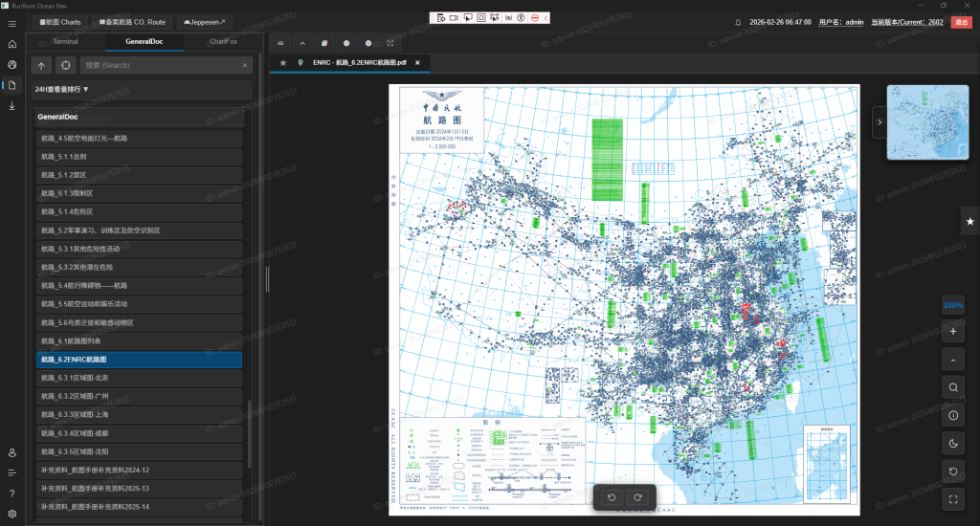Open the magnifier search tool in viewer
Screen dimensions: 980x526
coord(953,388)
